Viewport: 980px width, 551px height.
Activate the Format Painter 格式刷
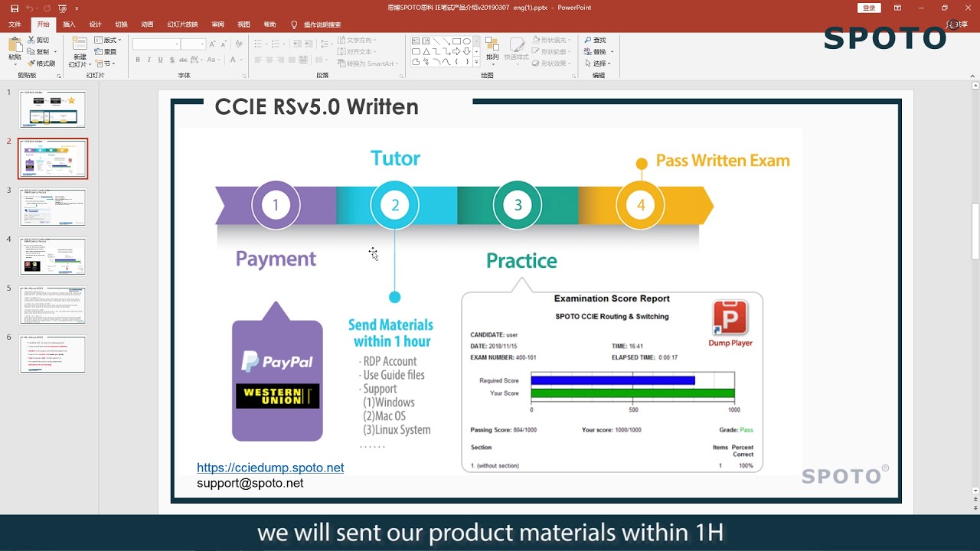(41, 63)
